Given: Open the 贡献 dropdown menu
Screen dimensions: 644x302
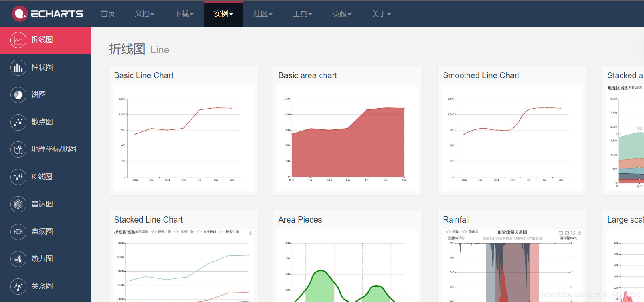Looking at the screenshot, I should click(x=342, y=14).
